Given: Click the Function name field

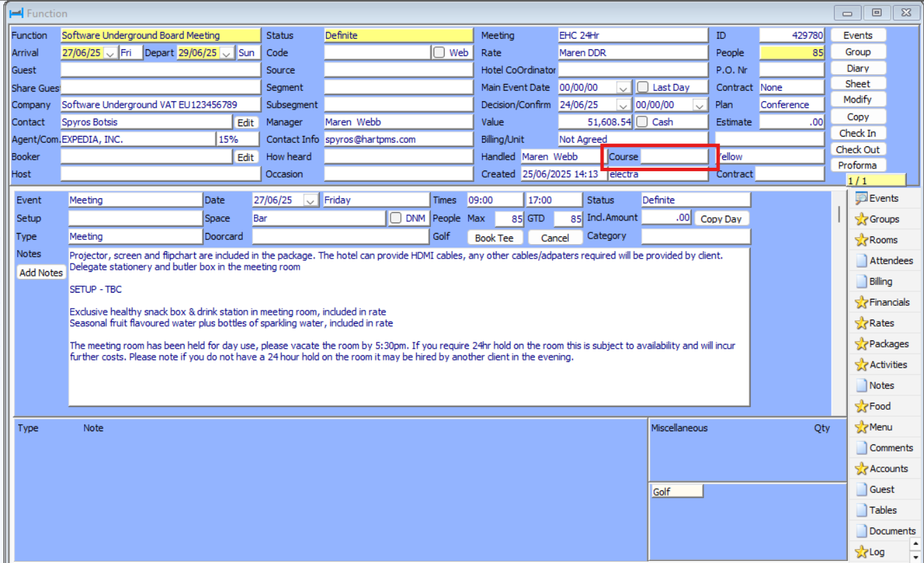Looking at the screenshot, I should [160, 35].
